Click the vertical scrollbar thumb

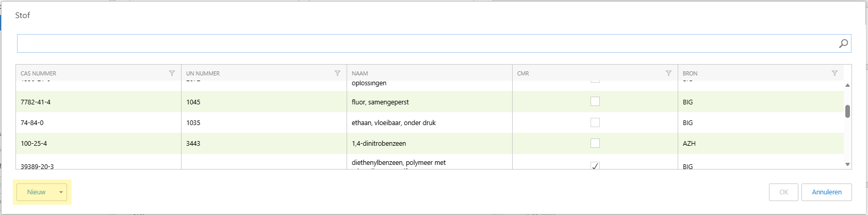[847, 111]
